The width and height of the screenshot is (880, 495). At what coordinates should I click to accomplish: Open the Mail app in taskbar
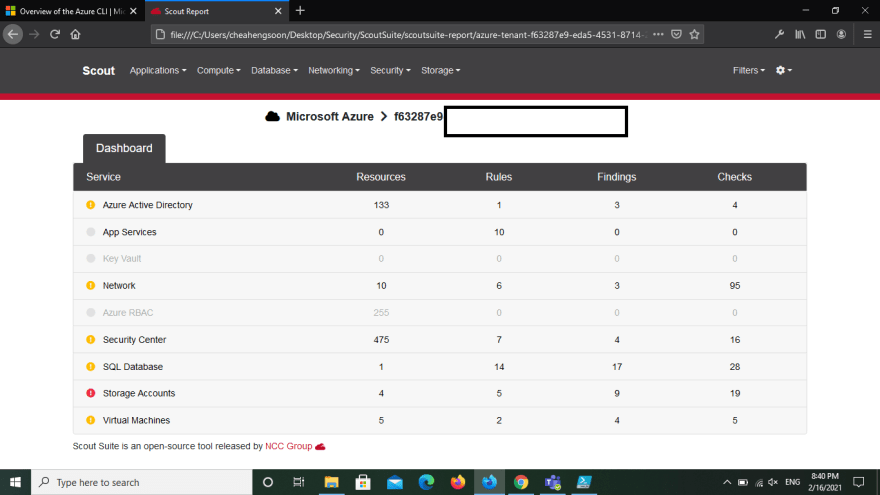(395, 482)
